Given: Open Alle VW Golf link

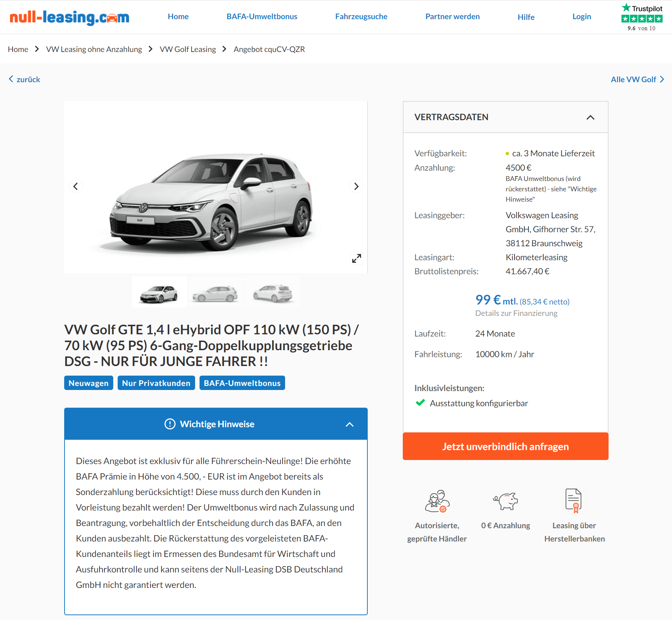Looking at the screenshot, I should coord(637,79).
